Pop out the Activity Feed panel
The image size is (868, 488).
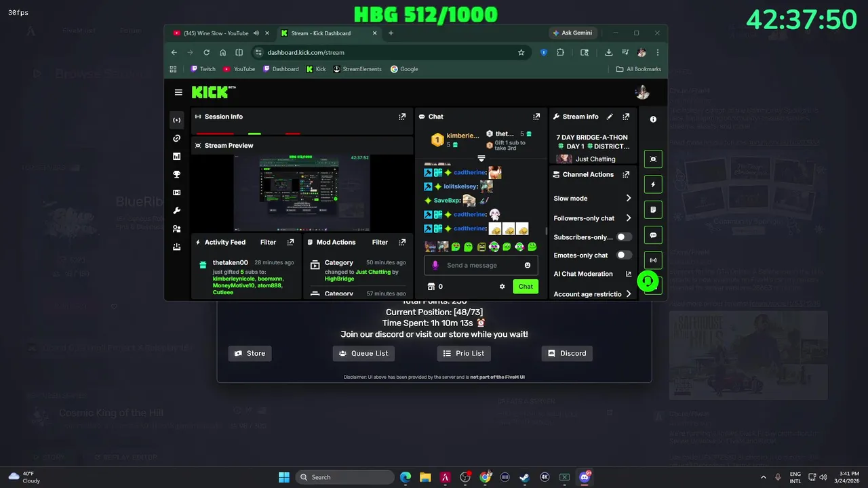[x=291, y=242]
